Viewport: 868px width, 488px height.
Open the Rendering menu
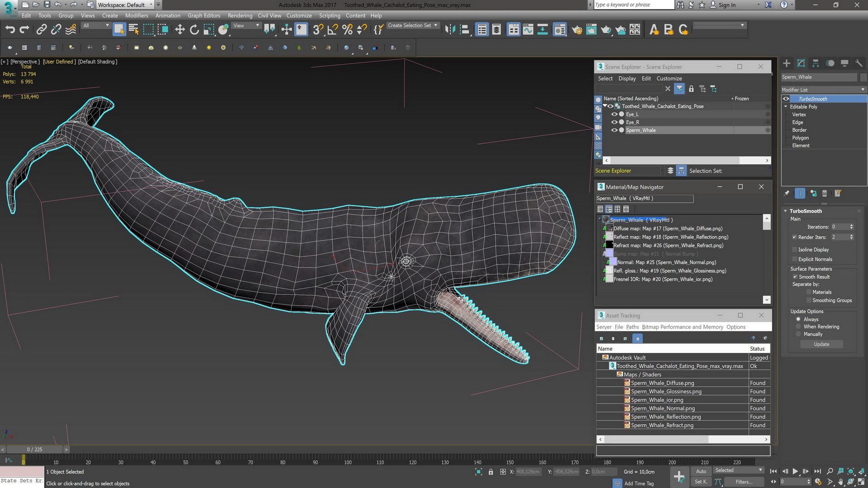[240, 15]
